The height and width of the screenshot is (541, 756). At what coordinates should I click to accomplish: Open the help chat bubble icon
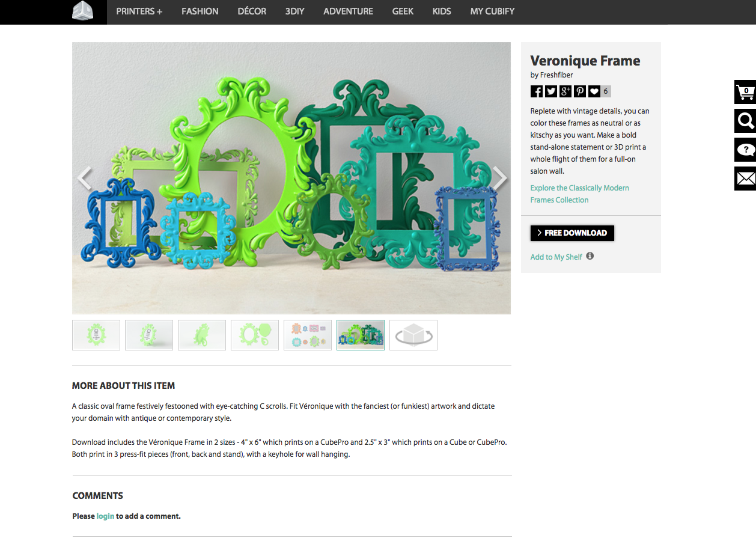[x=745, y=150]
